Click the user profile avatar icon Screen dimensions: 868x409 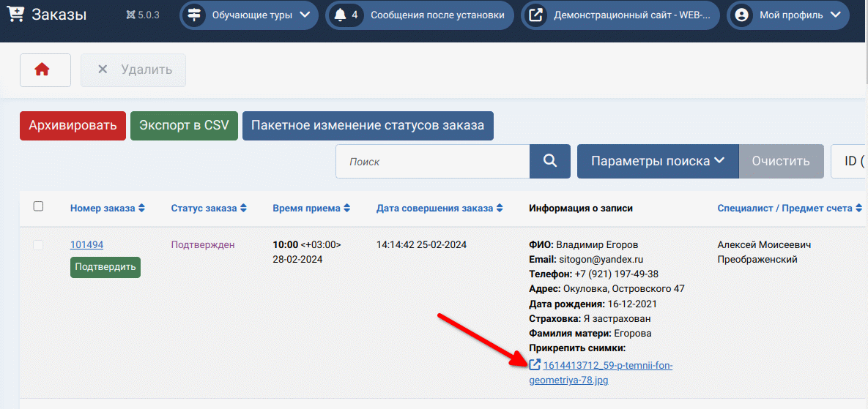pos(740,15)
